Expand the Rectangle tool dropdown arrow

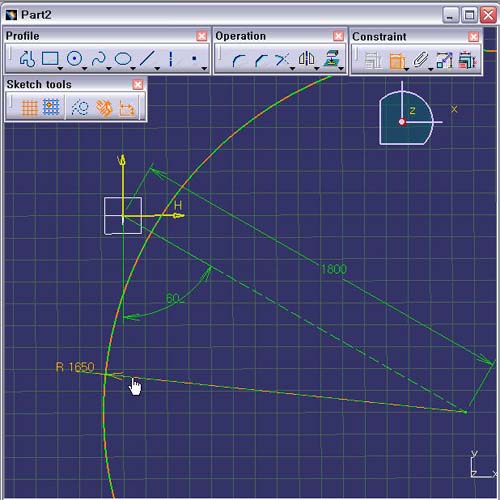(60, 69)
